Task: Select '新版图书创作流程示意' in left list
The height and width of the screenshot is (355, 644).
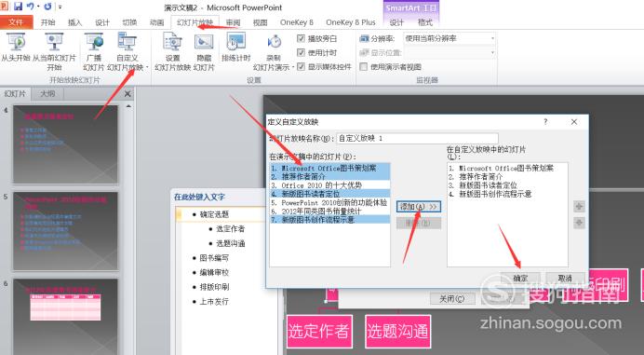Action: [x=329, y=220]
